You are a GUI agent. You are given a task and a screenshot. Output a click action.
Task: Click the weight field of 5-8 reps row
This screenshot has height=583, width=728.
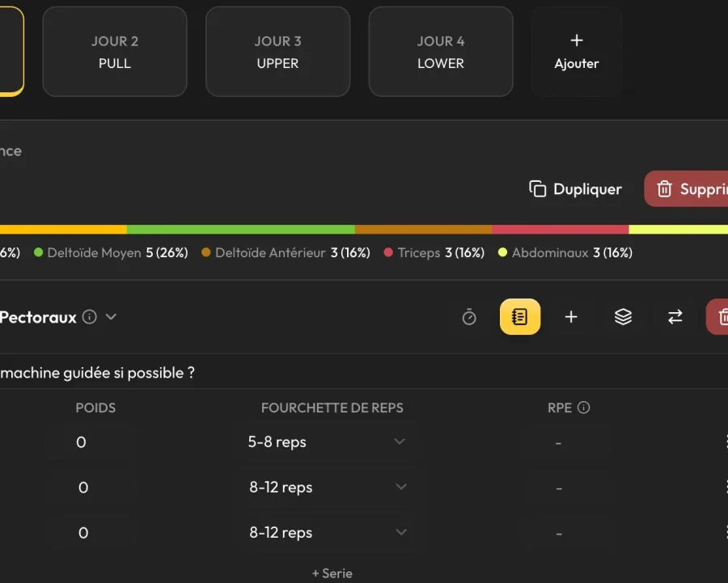coord(90,442)
